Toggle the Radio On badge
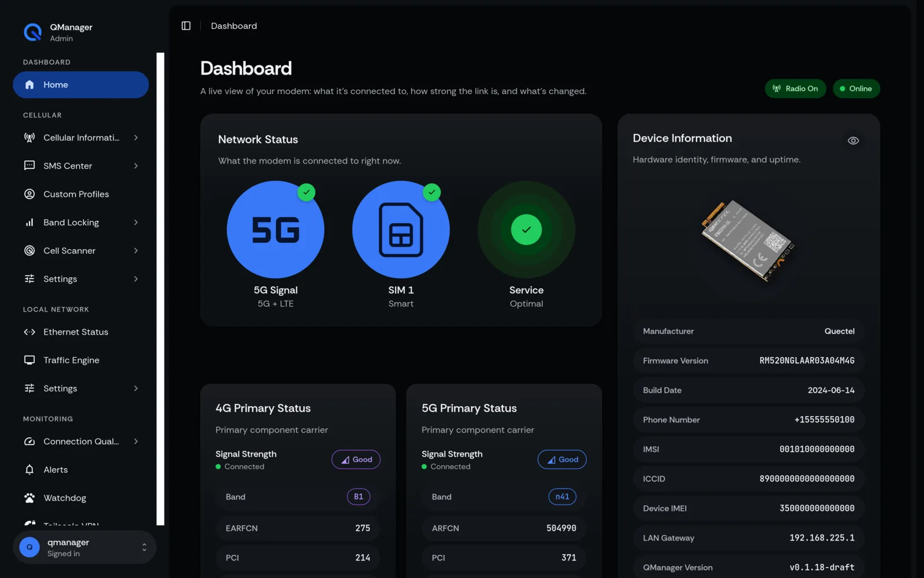This screenshot has height=578, width=924. (x=795, y=88)
